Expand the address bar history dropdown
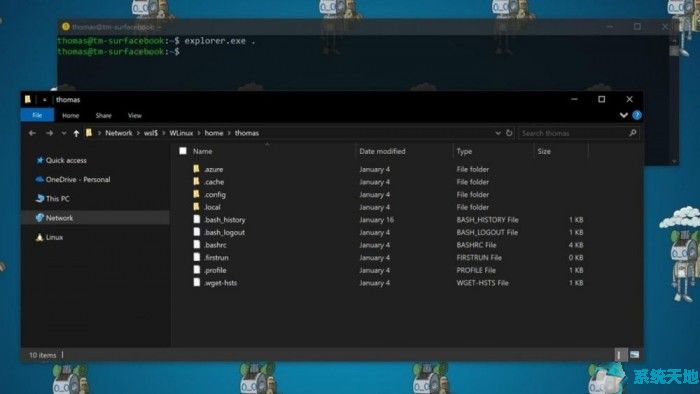Screen dimensions: 700x394 point(498,133)
